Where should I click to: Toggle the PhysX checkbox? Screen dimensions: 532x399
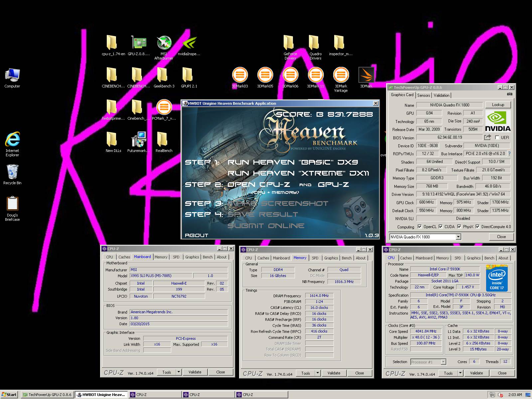(459, 227)
